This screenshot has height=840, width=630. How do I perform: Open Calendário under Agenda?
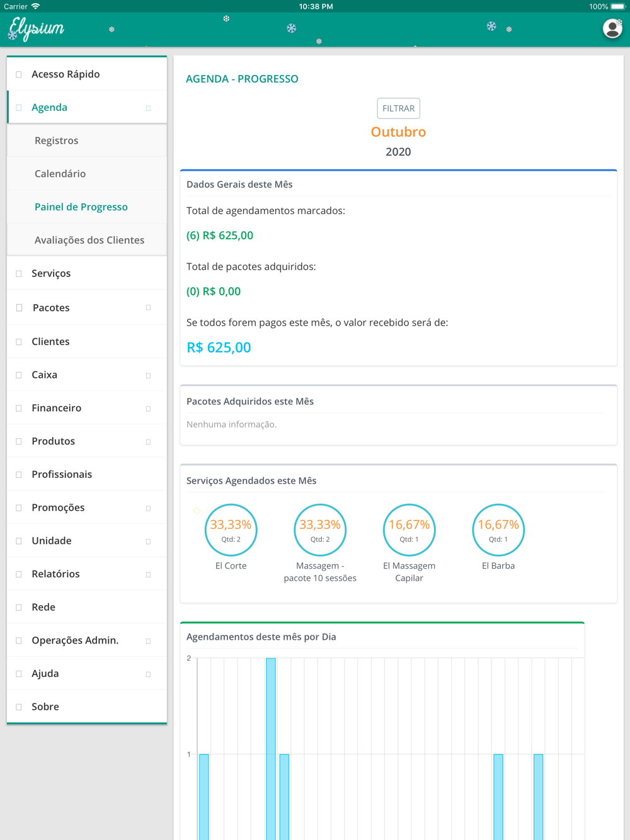click(87, 174)
